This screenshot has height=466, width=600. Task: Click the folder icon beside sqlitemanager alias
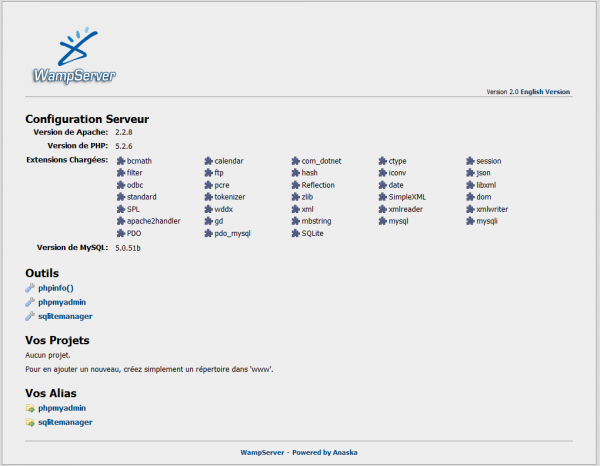30,422
